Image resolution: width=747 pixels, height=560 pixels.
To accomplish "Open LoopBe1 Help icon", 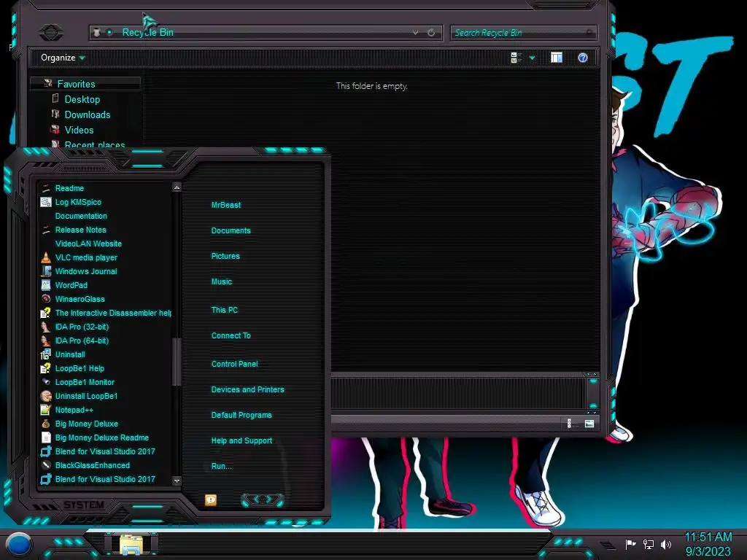I will 46,368.
